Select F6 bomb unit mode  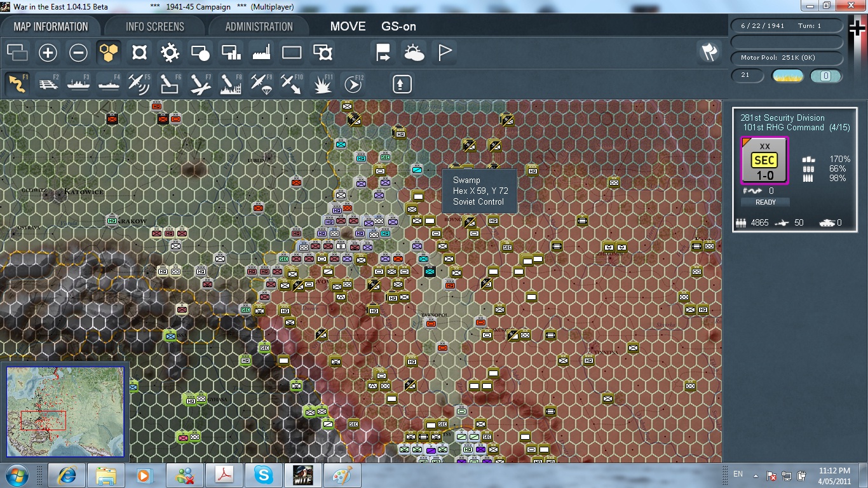click(170, 84)
